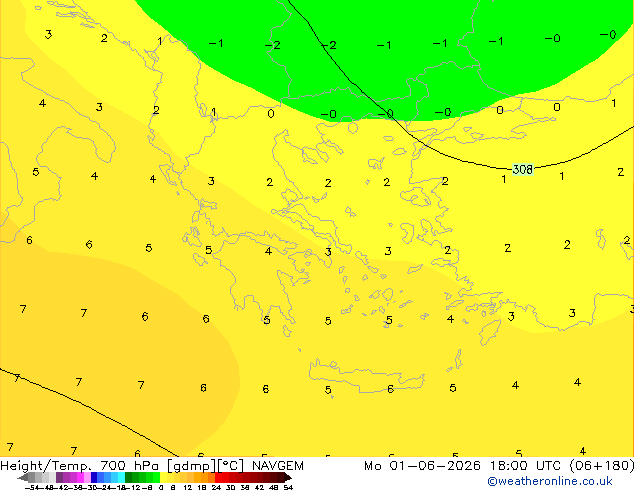This screenshot has height=490, width=634.
Task: Pick the bright yellow swatch above 0
Action: coord(163,477)
